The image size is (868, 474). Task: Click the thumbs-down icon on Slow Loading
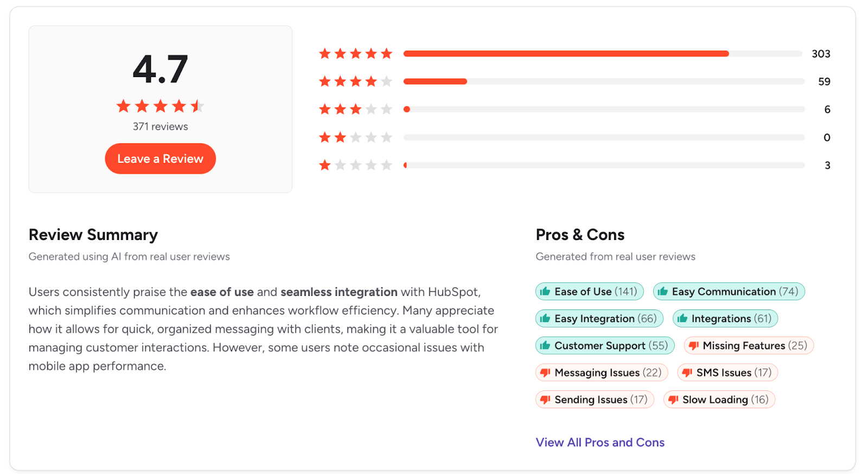click(673, 400)
